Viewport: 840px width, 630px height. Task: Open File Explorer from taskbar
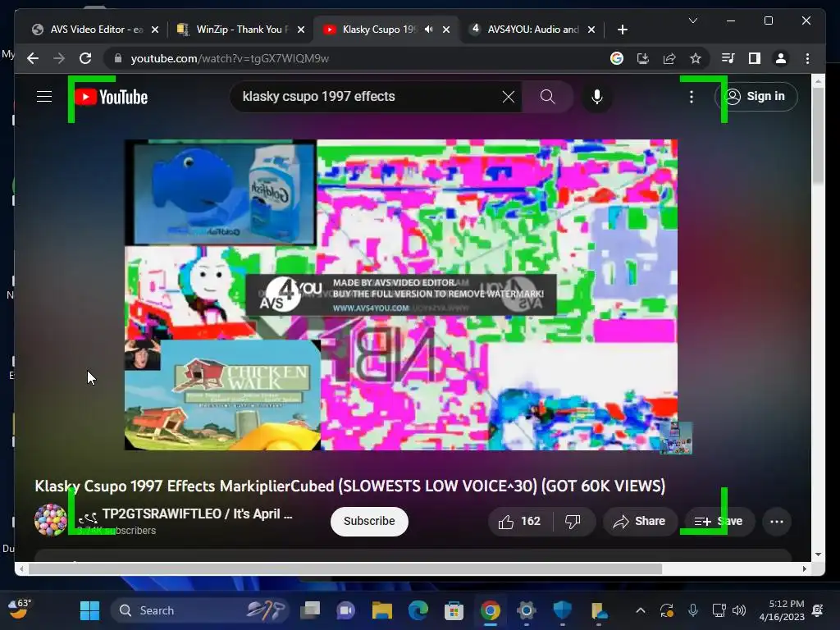(x=382, y=610)
